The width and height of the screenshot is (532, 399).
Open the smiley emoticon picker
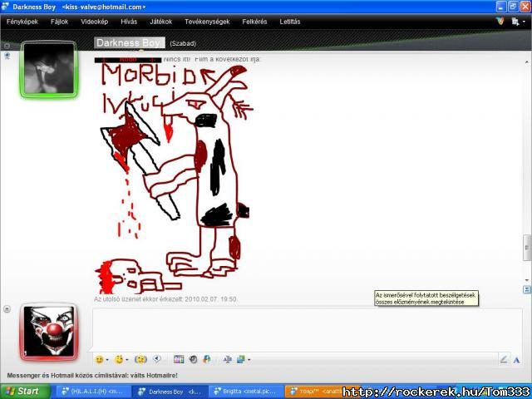(99, 359)
